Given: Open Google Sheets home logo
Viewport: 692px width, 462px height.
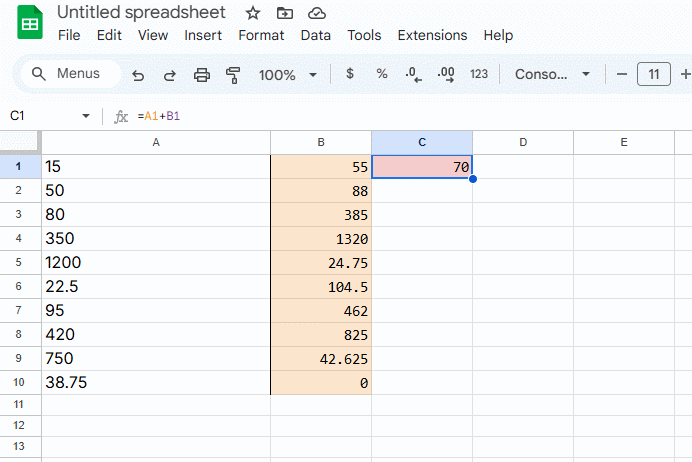Looking at the screenshot, I should 29,25.
